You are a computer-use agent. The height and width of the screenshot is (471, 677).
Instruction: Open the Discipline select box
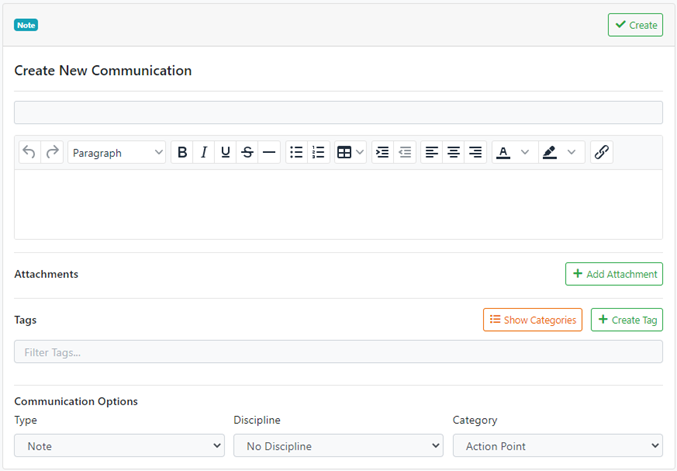click(338, 446)
